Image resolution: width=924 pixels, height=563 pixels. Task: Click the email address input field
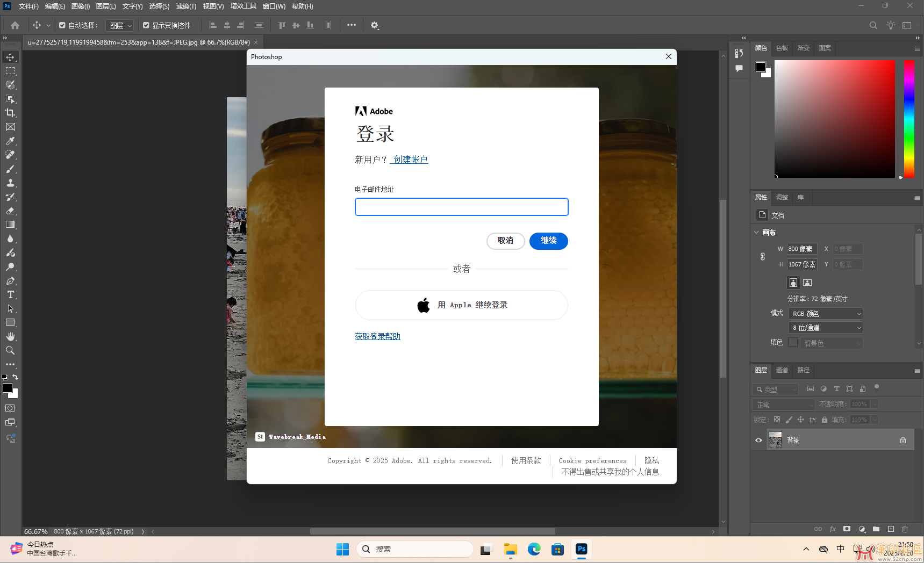(462, 207)
